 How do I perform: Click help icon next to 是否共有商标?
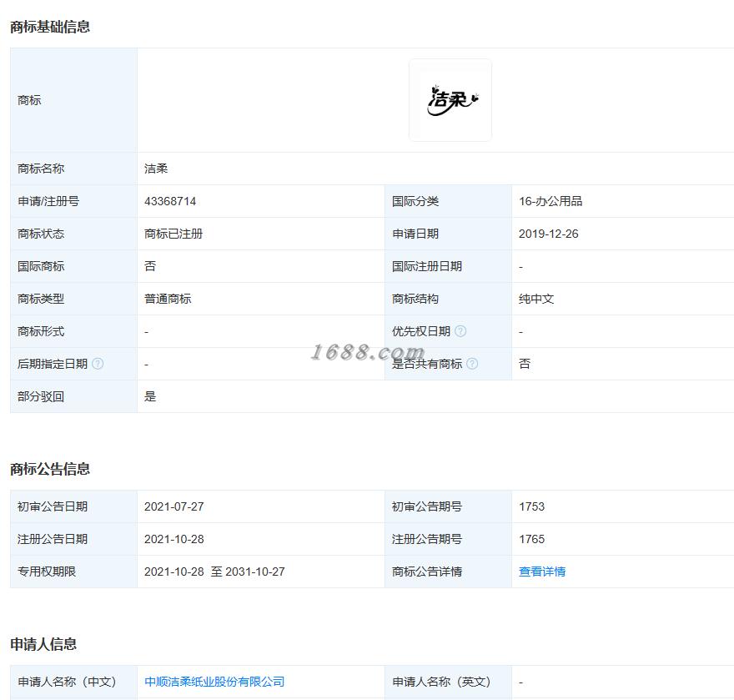point(472,364)
